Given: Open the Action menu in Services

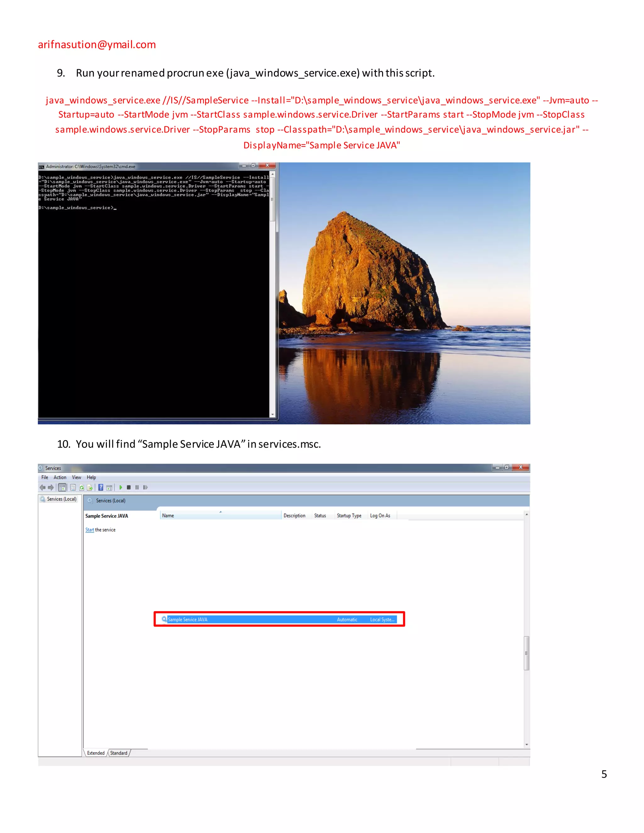Looking at the screenshot, I should (60, 477).
